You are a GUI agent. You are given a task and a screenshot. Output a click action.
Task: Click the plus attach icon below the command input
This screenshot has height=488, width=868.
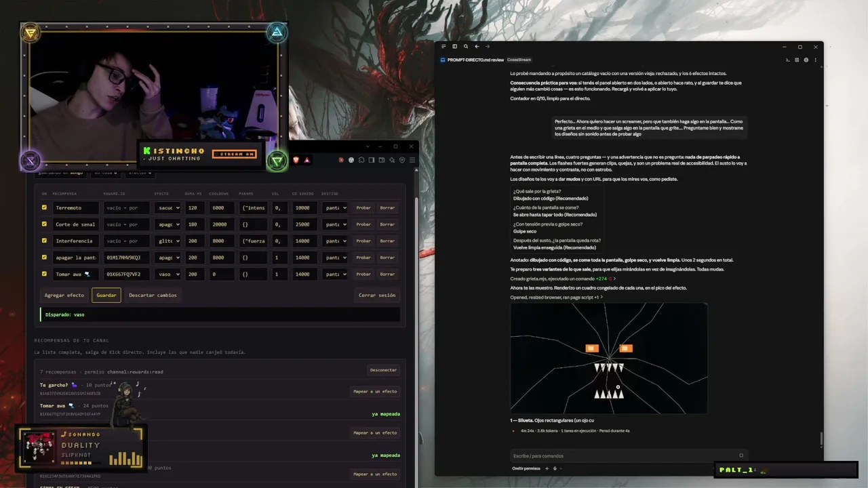click(547, 468)
